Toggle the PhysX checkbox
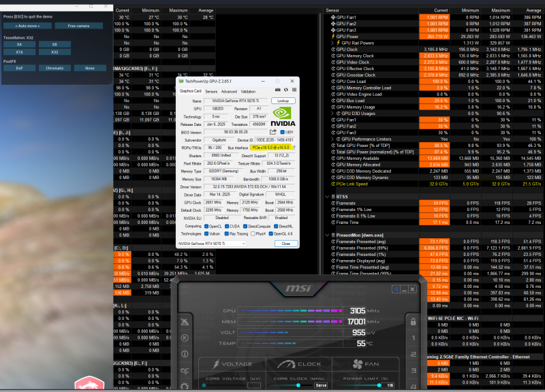This screenshot has height=392, width=545. click(x=253, y=233)
